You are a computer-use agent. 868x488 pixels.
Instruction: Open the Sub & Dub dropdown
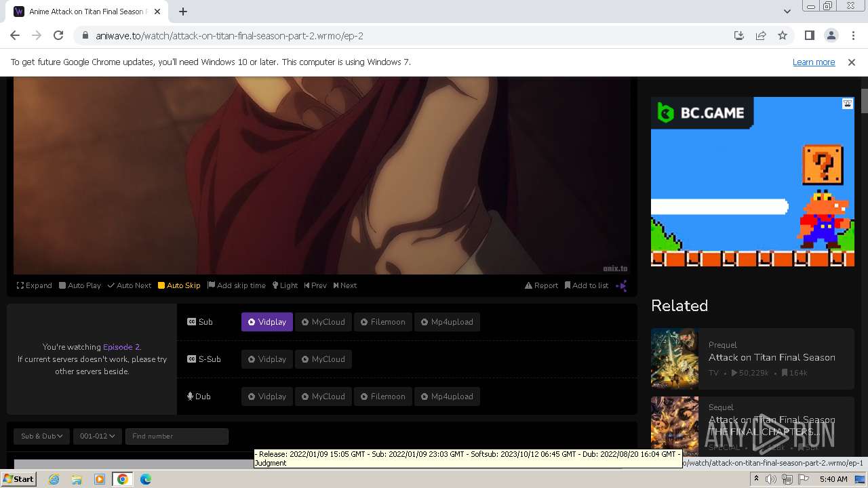(42, 436)
